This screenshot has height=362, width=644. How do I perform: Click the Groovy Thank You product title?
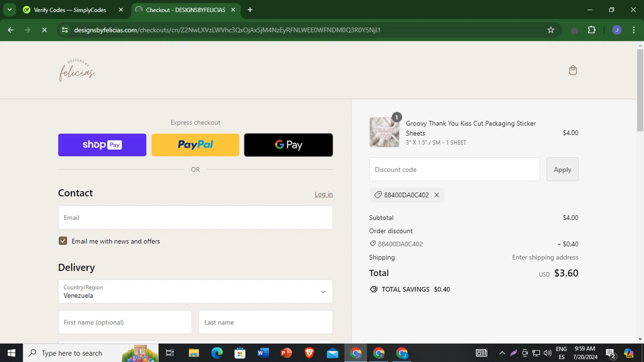tap(471, 128)
